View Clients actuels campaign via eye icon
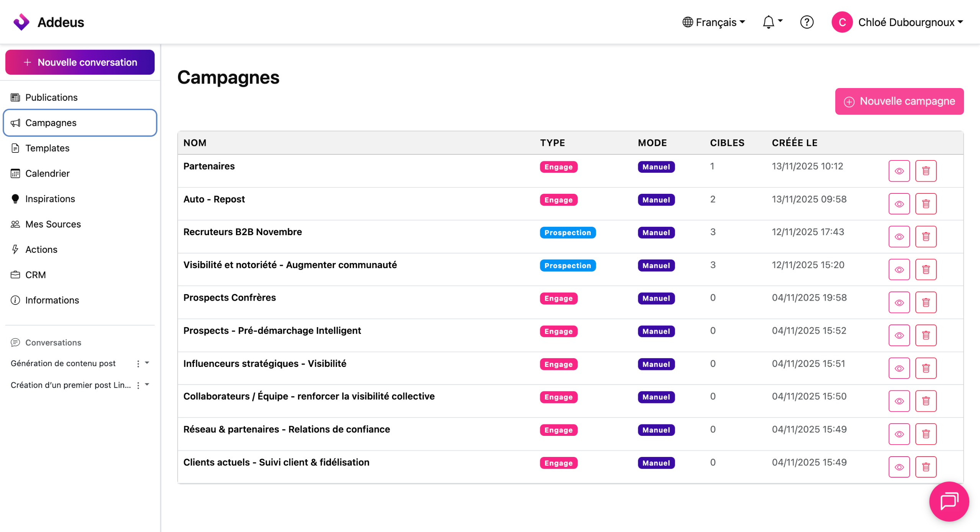The image size is (980, 532). click(898, 467)
